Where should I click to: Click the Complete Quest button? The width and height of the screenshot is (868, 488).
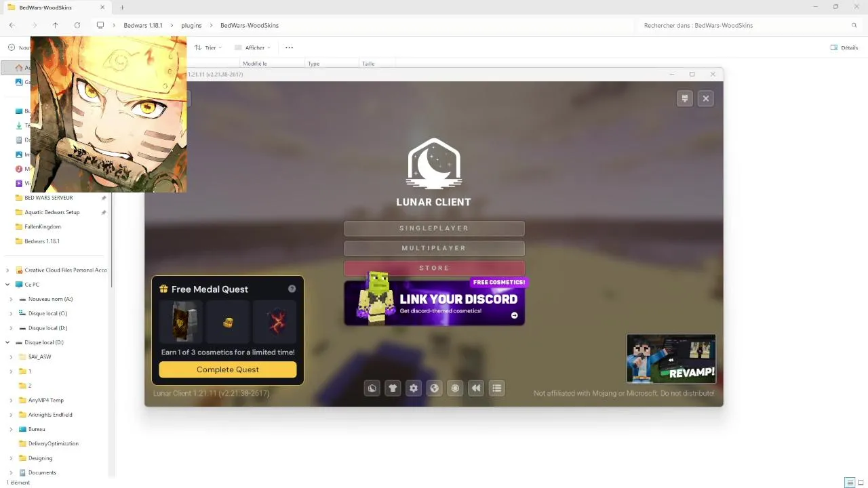[228, 369]
